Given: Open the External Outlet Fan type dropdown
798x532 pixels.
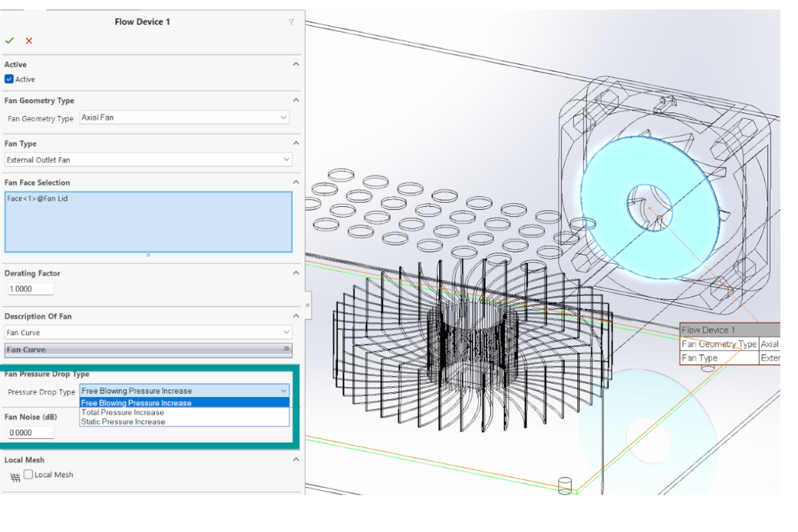Looking at the screenshot, I should point(286,160).
